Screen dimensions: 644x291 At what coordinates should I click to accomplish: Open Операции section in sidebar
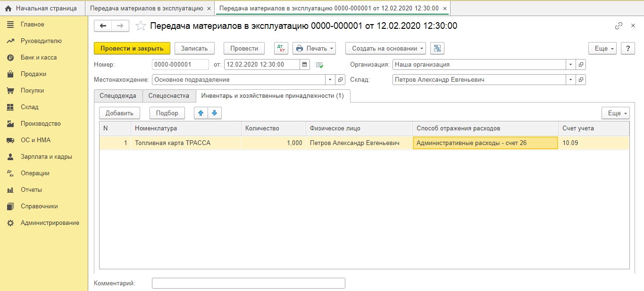click(x=35, y=173)
